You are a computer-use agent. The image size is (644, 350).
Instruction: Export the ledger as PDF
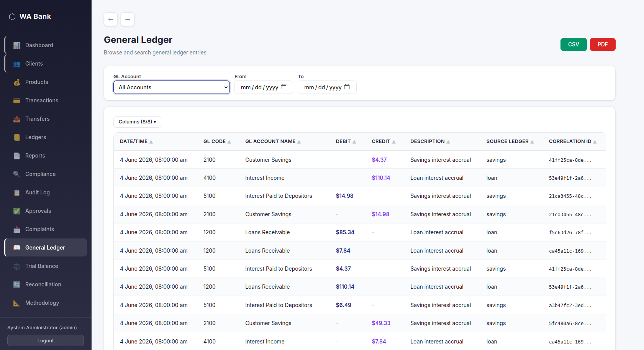(603, 44)
